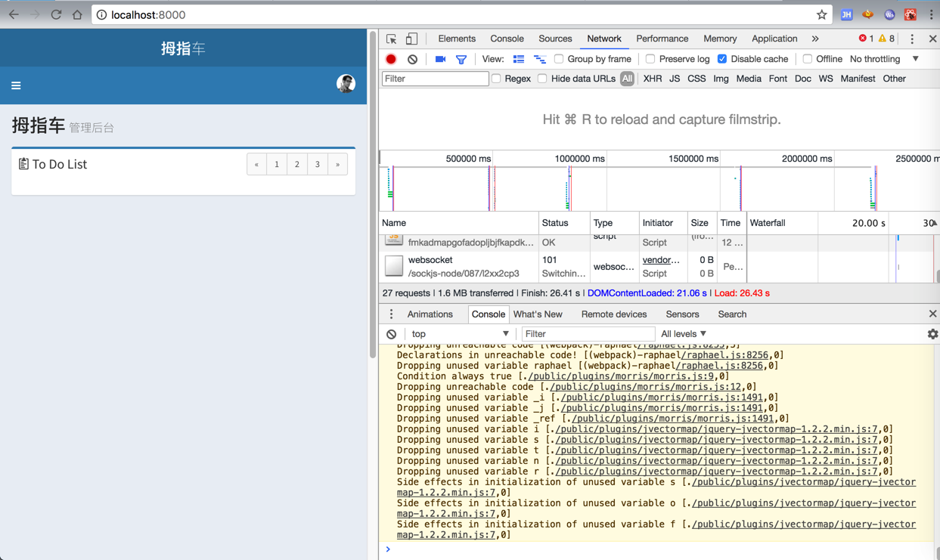940x560 pixels.
Task: Open DevTools customize three-dot menu
Action: point(912,39)
